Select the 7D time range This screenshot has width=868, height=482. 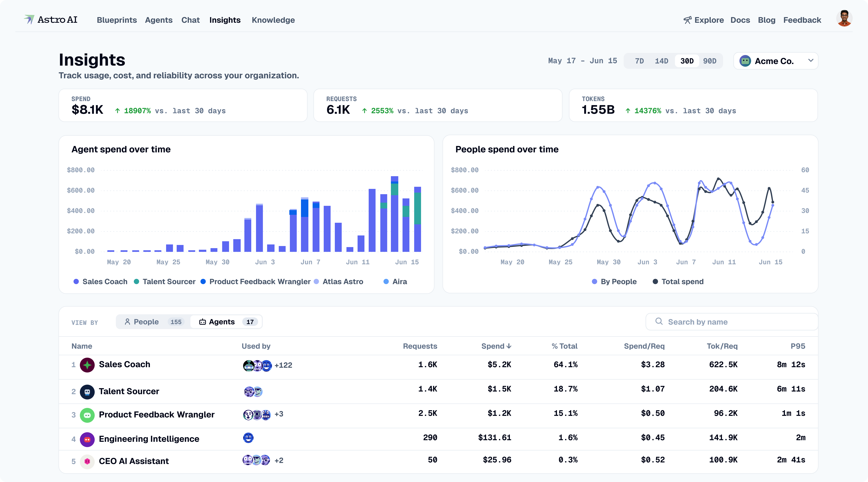click(x=639, y=61)
